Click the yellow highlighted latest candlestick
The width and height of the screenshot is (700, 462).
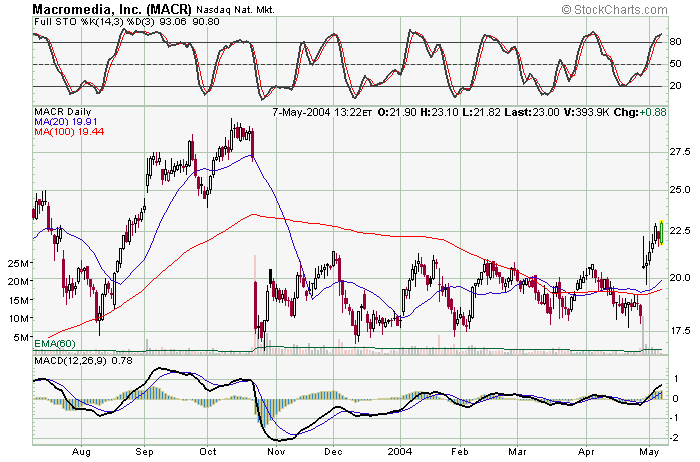coord(662,232)
